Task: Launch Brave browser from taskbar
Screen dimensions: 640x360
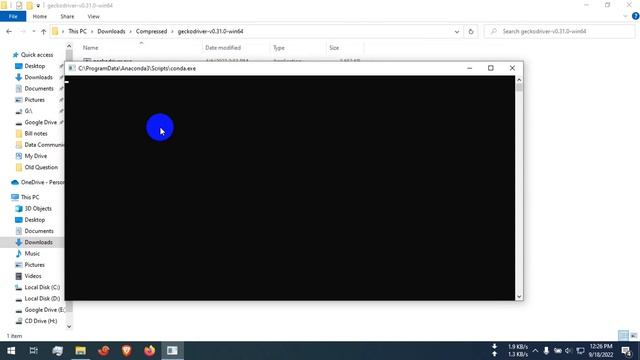Action: (x=127, y=351)
